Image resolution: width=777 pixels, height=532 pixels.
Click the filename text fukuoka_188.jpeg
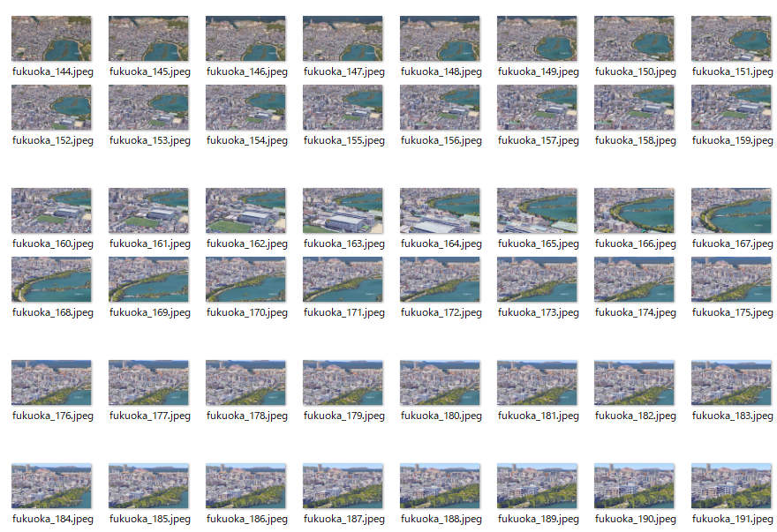coord(441,519)
